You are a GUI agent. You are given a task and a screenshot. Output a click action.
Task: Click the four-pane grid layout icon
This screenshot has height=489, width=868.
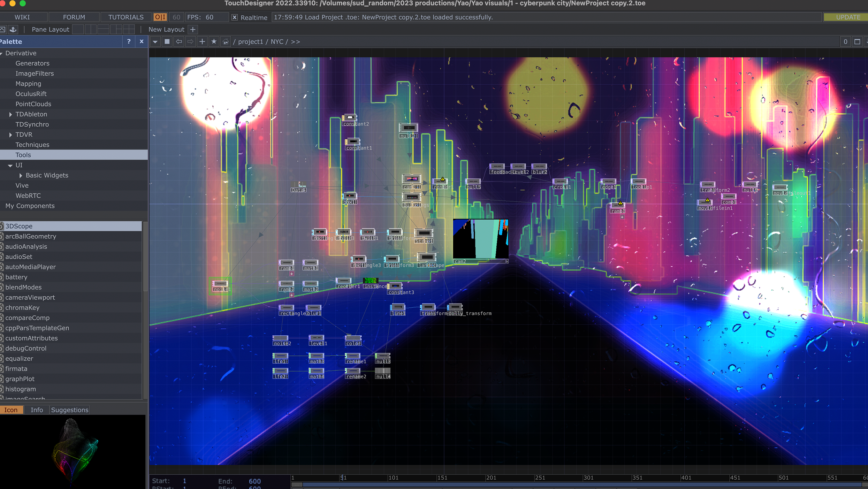click(x=128, y=30)
